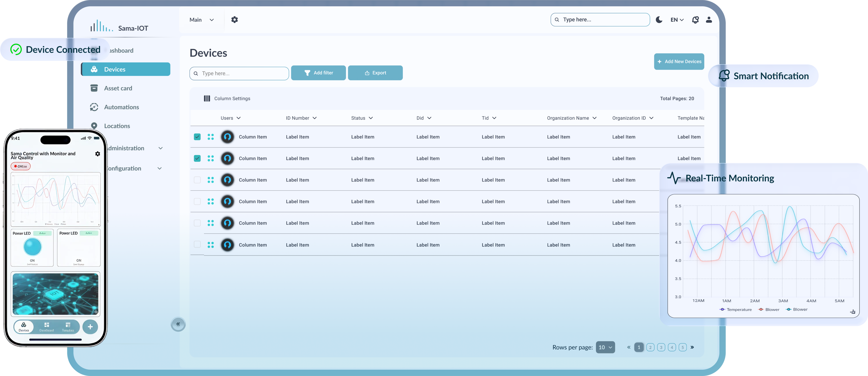
Task: Open the user profile icon
Action: (x=709, y=20)
